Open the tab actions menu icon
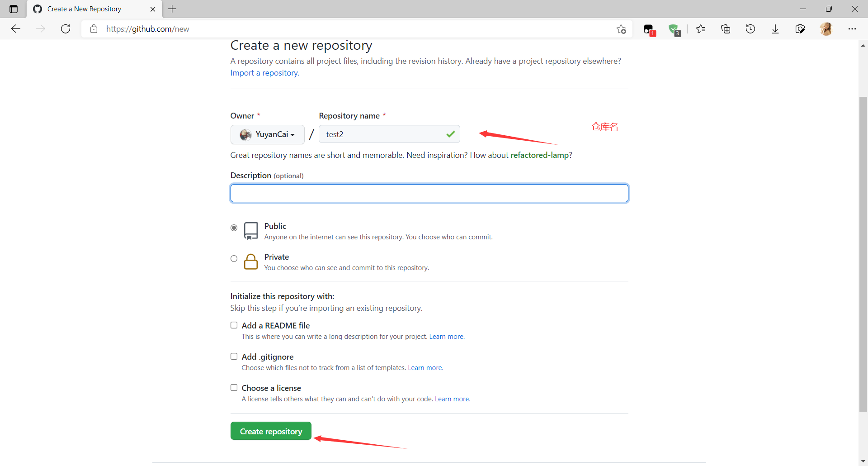868x466 pixels. (14, 9)
